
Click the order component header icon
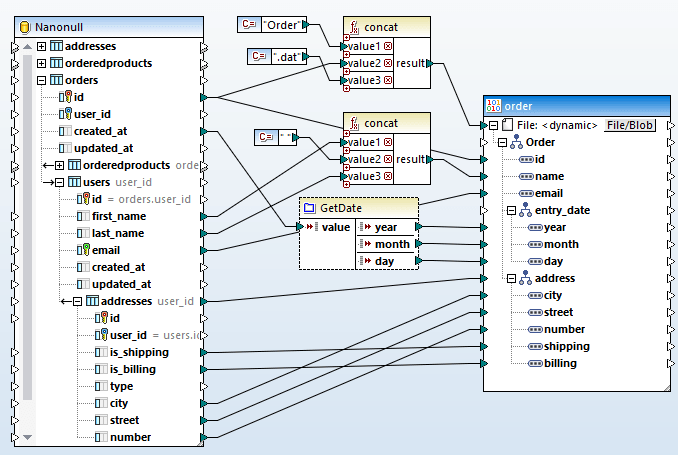point(493,106)
